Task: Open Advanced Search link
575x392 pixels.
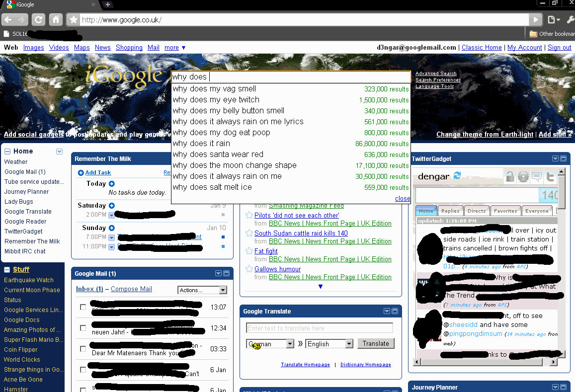Action: [x=436, y=74]
